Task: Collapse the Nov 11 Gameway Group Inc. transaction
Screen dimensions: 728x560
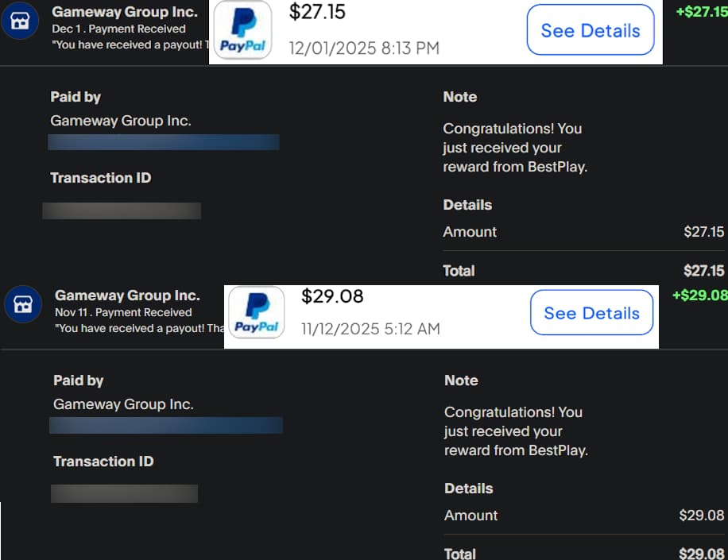Action: pos(127,295)
